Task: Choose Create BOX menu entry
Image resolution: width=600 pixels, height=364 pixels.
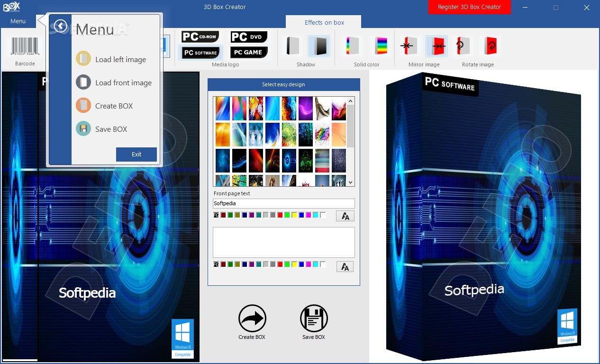Action: pos(114,106)
